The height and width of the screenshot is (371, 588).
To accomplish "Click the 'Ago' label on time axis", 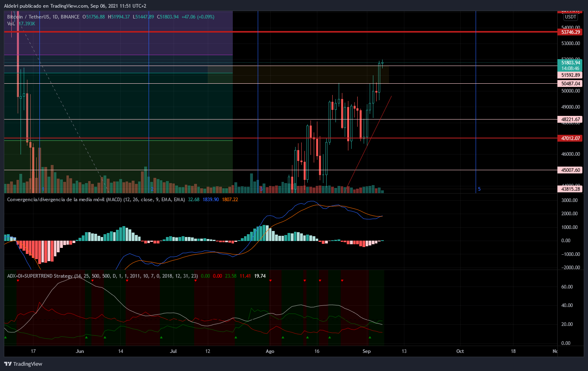I will (x=270, y=351).
